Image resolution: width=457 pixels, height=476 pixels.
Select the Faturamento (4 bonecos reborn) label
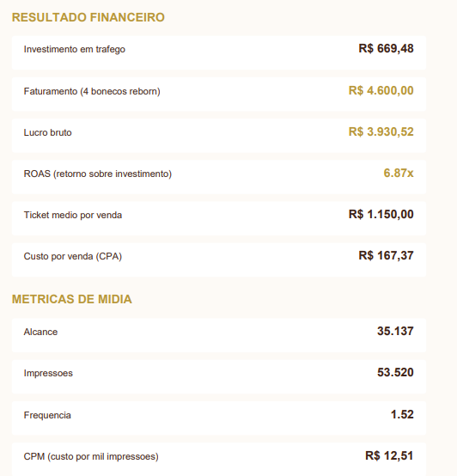point(92,91)
